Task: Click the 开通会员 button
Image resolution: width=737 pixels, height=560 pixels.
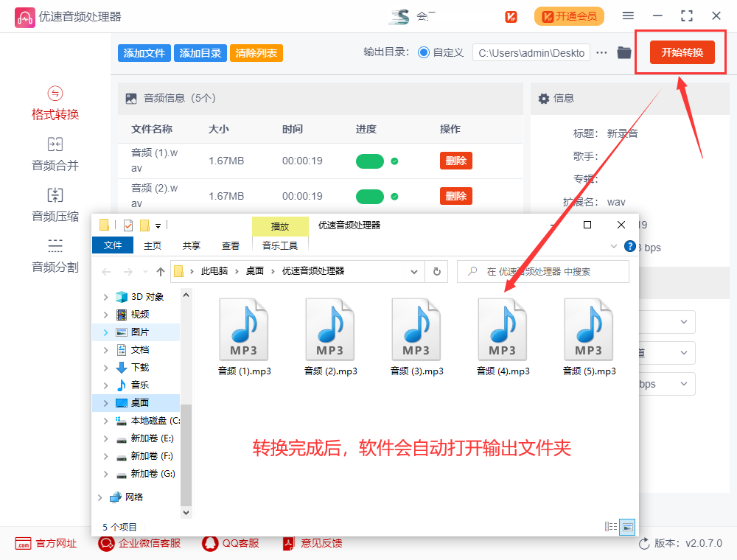Action: pos(569,16)
